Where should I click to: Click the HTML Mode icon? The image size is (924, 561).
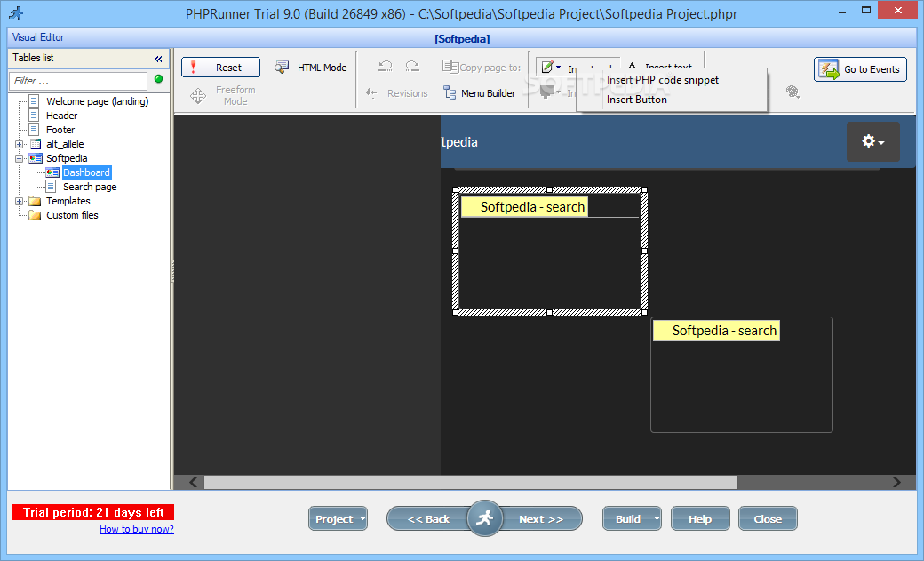click(x=282, y=67)
